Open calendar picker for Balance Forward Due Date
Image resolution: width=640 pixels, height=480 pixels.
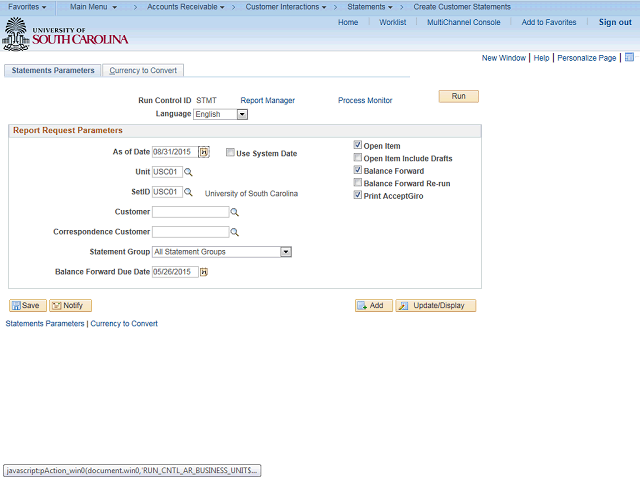(x=204, y=272)
